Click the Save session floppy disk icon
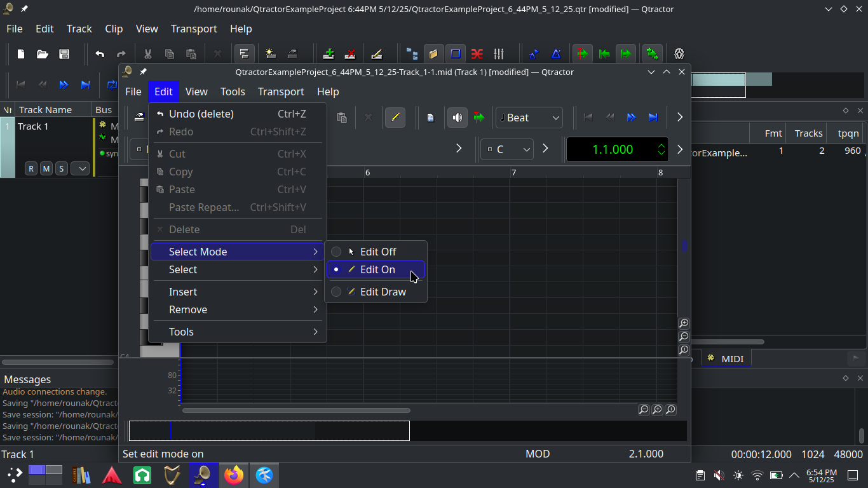Viewport: 868px width, 488px height. (64, 54)
